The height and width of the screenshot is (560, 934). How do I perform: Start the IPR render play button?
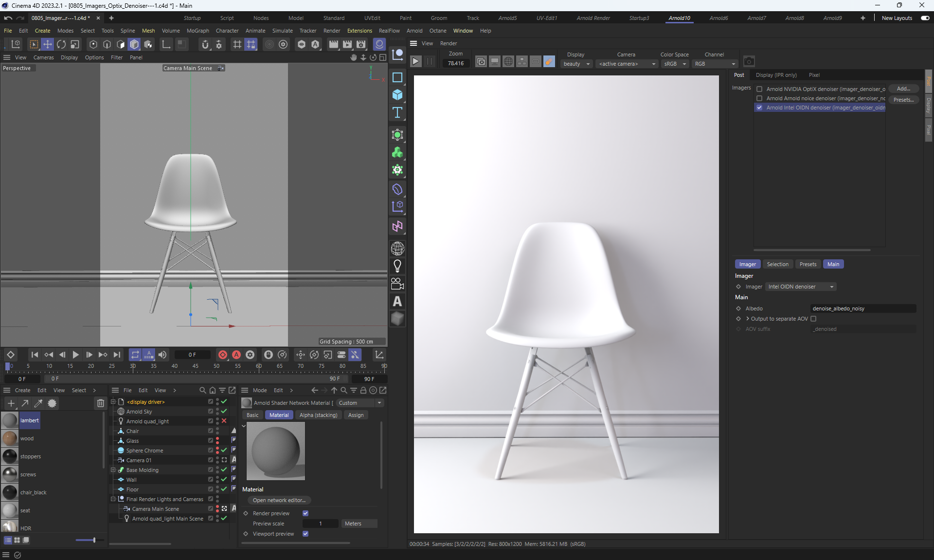pyautogui.click(x=415, y=61)
